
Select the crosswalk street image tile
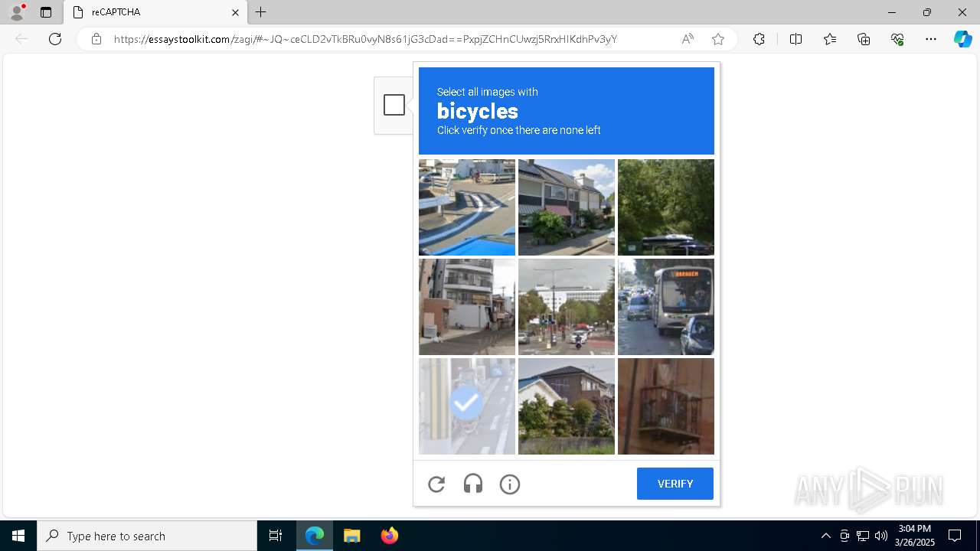coord(467,207)
